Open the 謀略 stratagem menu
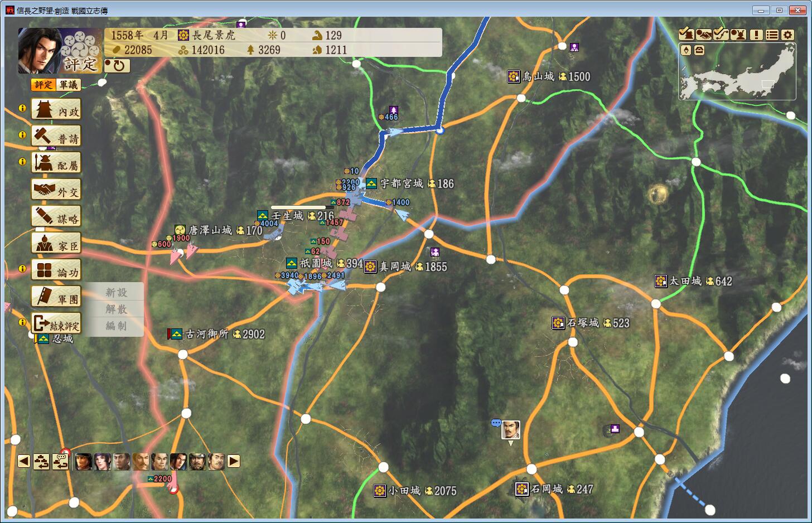This screenshot has height=523, width=812. pyautogui.click(x=56, y=217)
